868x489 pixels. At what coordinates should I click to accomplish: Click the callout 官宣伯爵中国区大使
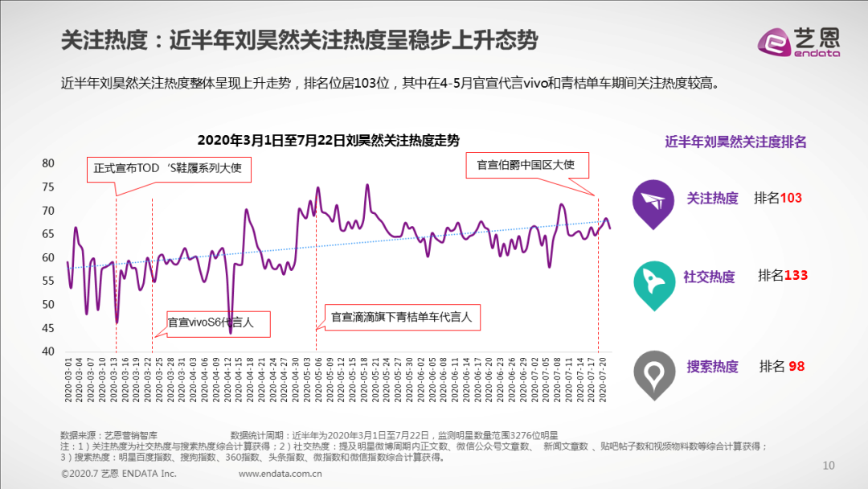[527, 165]
